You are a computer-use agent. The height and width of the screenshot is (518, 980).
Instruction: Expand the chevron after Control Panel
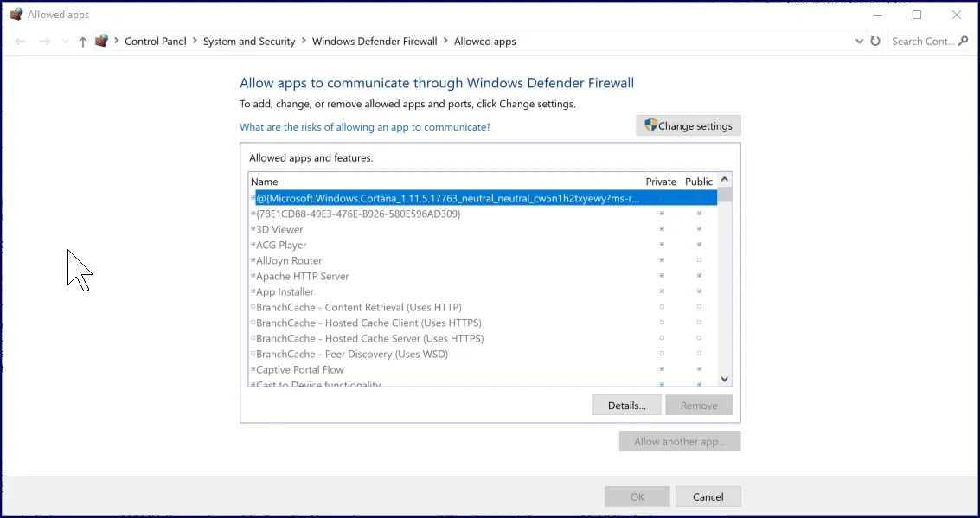195,41
